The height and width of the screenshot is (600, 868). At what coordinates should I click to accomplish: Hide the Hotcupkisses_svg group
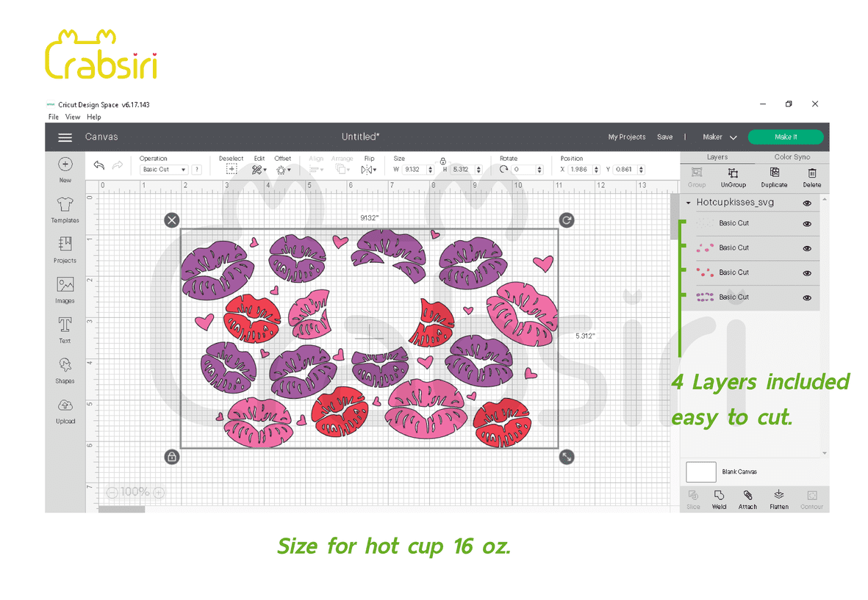(807, 203)
